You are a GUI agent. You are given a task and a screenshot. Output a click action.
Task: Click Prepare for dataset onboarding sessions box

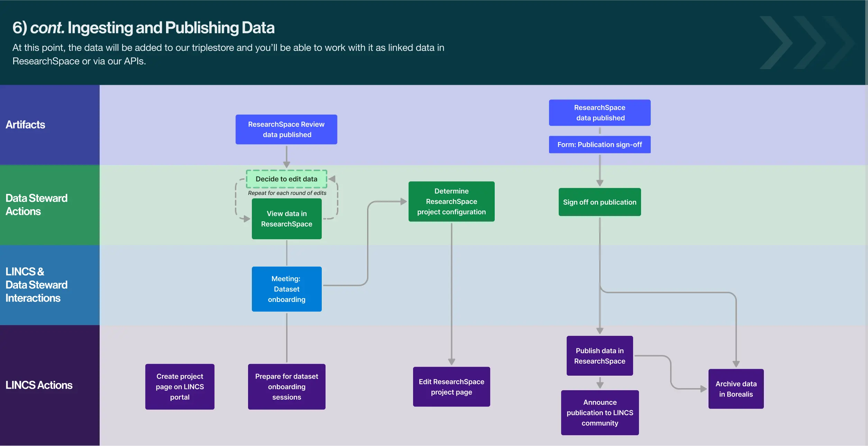[x=286, y=387]
